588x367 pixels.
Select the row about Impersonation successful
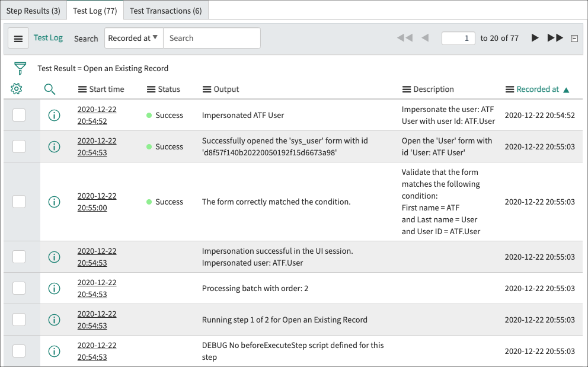coord(18,257)
